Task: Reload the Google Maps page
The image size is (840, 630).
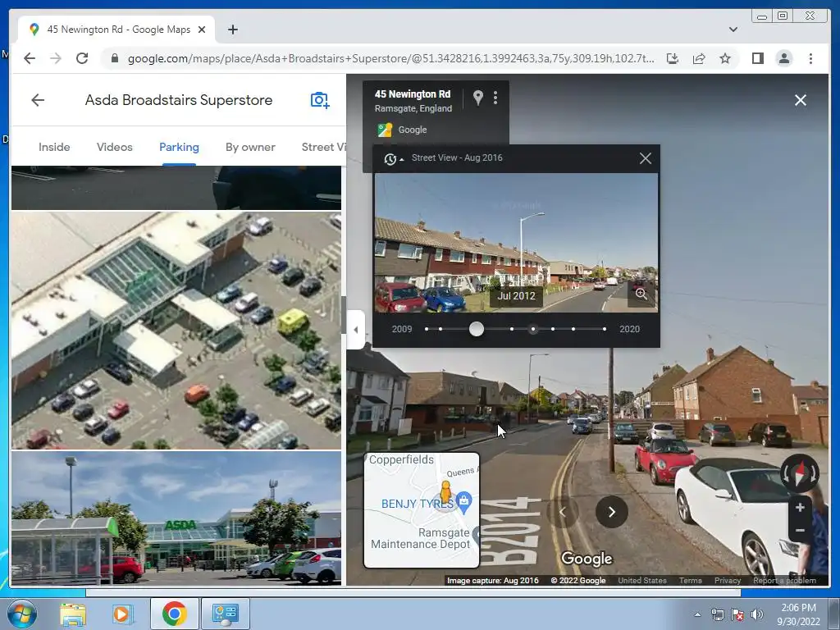Action: click(82, 58)
